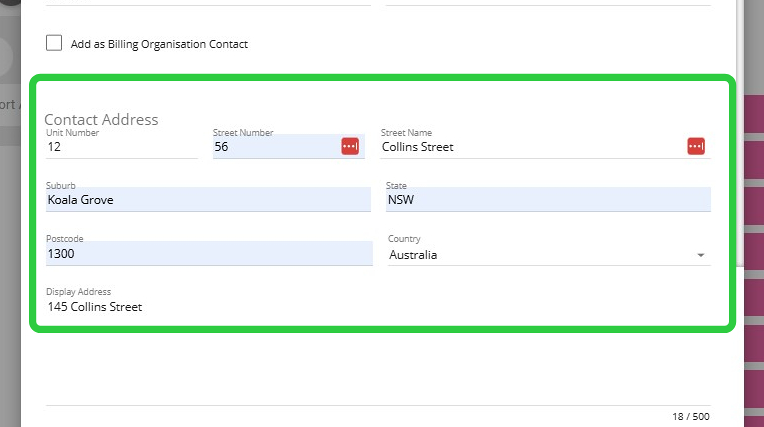
Task: Focus the Postcode field showing 1300
Action: [208, 254]
